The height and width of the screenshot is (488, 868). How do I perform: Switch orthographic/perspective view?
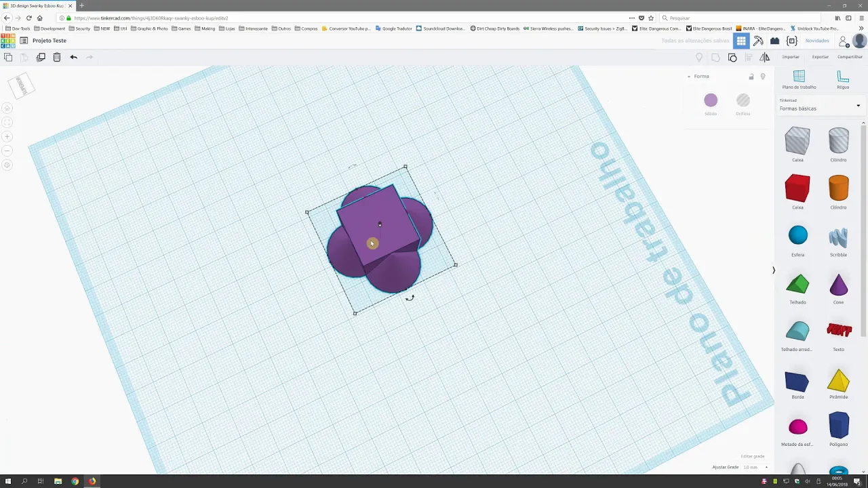[7, 165]
